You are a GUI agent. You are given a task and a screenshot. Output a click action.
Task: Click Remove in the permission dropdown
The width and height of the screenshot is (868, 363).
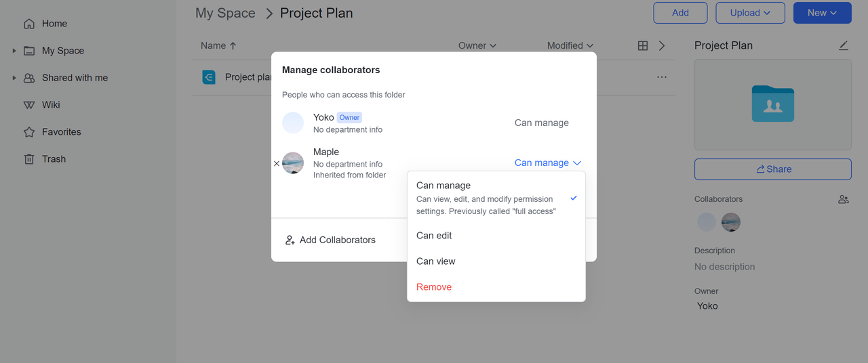click(x=434, y=287)
